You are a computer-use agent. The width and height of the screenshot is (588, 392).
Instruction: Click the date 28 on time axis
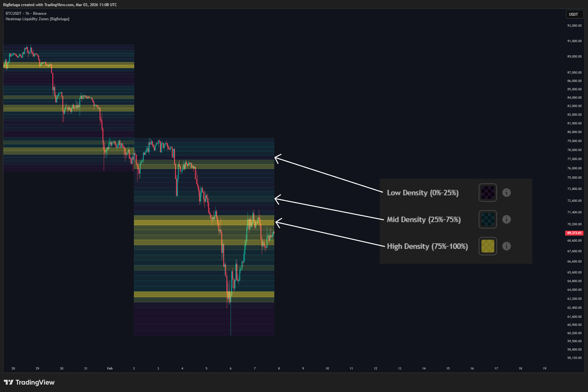click(13, 369)
